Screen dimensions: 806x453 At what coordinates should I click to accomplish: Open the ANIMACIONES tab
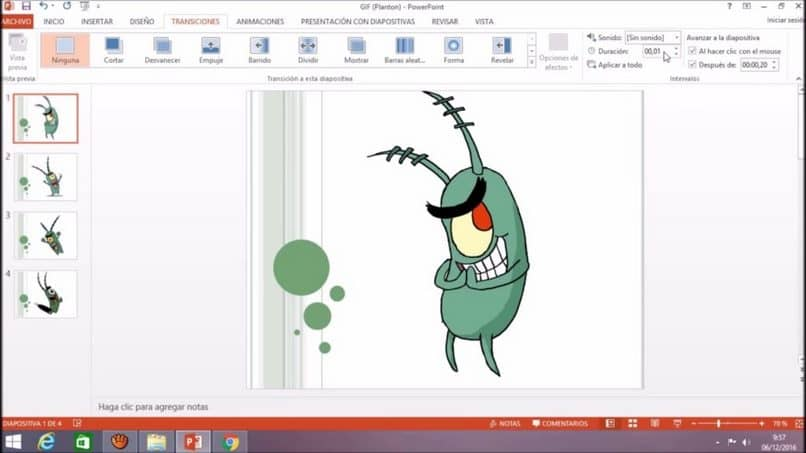point(260,21)
